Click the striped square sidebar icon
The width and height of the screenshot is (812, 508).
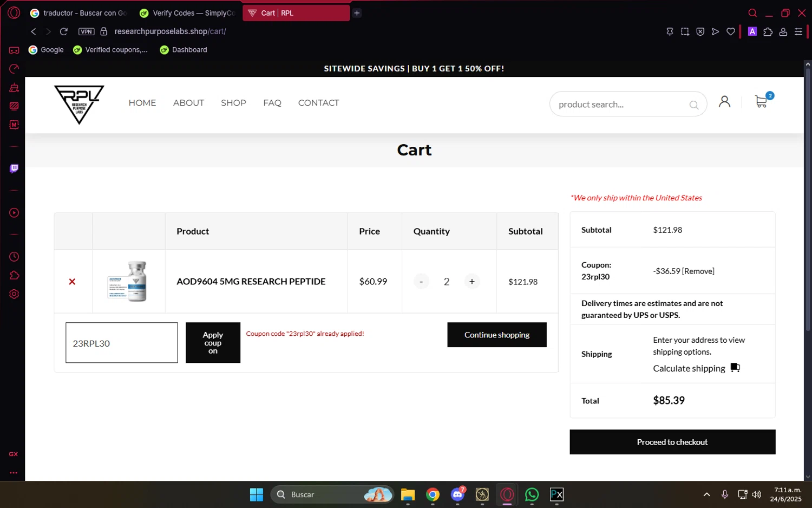[x=14, y=106]
